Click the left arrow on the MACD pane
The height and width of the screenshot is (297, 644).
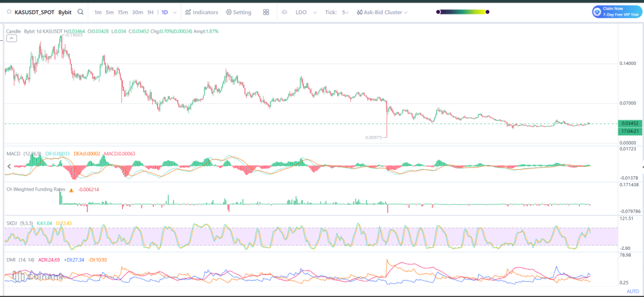(x=8, y=166)
